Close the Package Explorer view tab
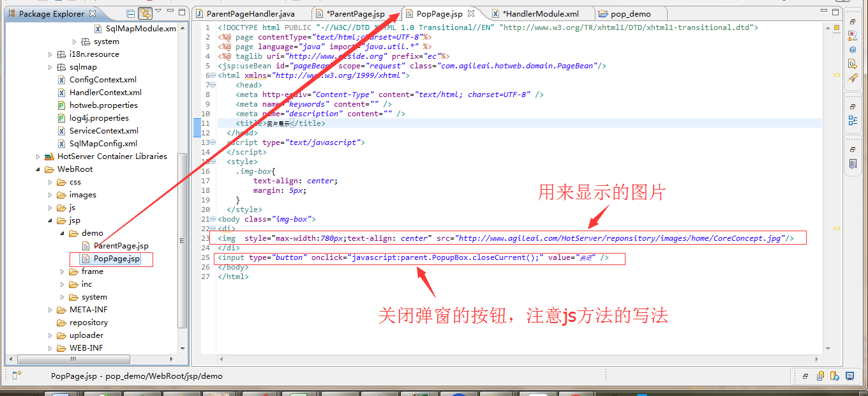This screenshot has height=396, width=868. tap(93, 13)
